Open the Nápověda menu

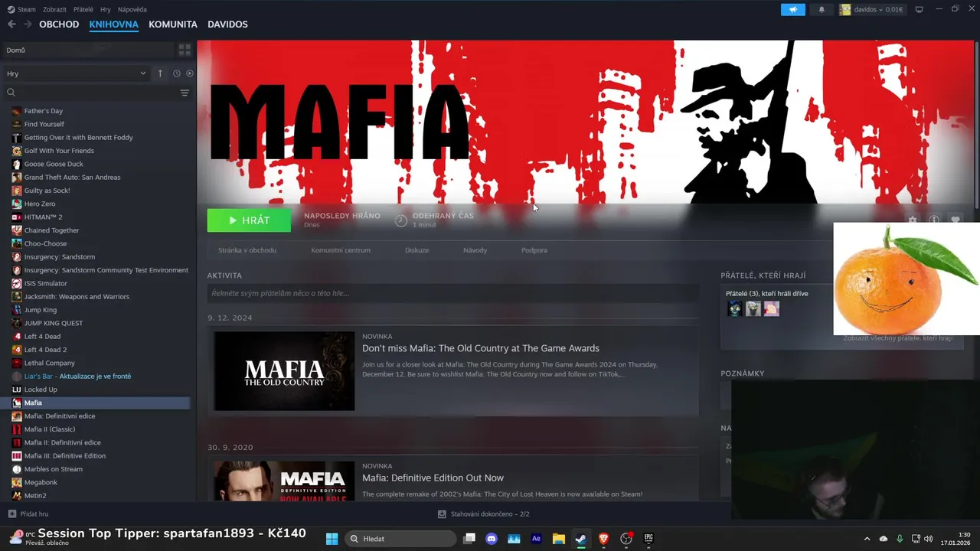point(132,9)
